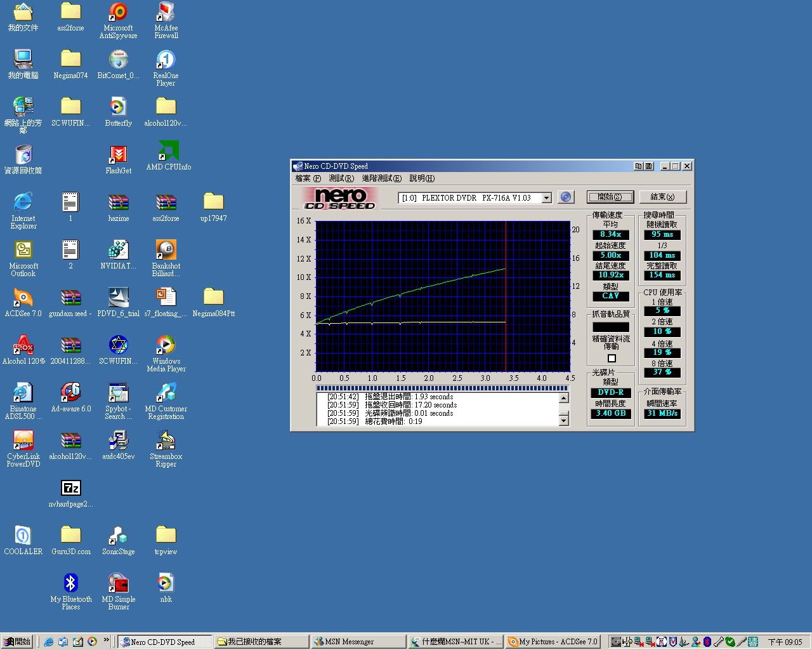The image size is (812, 650).
Task: Open Bankshot Billiard desktop icon
Action: (166, 258)
